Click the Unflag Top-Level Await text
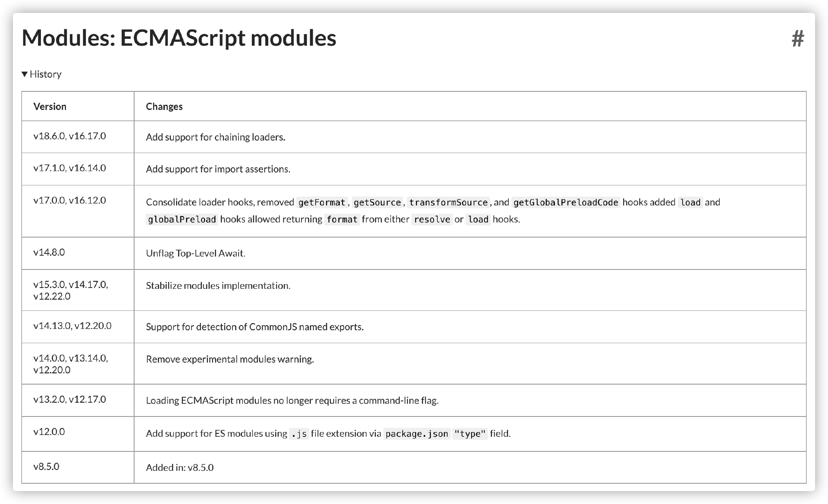 coord(195,253)
